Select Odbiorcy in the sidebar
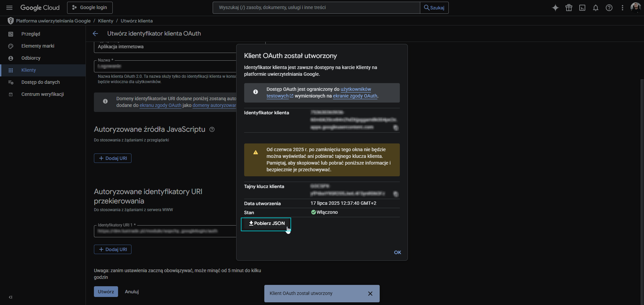The width and height of the screenshot is (644, 305). (x=31, y=58)
